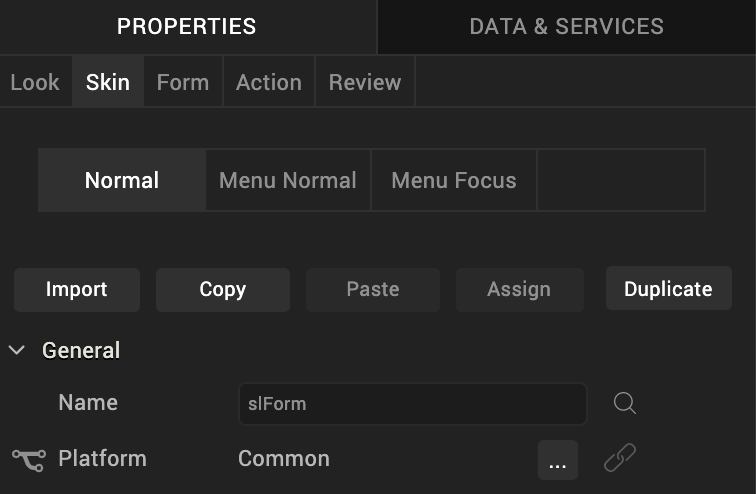
Task: Click the chain link icon beside Platform
Action: pos(620,459)
